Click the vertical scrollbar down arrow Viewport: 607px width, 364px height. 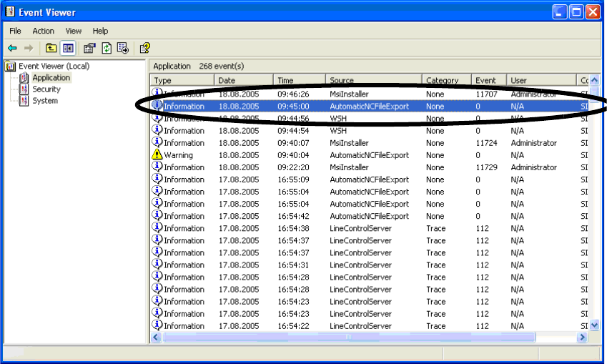(594, 325)
